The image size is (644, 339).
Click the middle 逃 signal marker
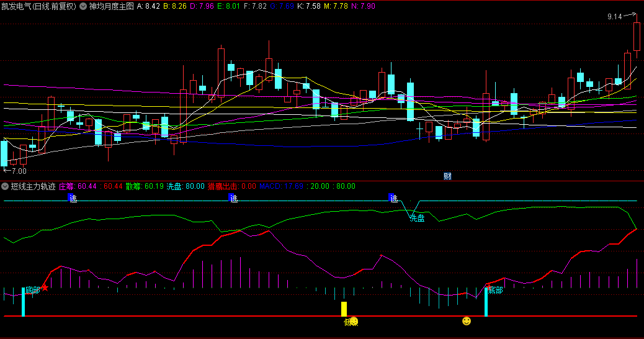pyautogui.click(x=233, y=199)
